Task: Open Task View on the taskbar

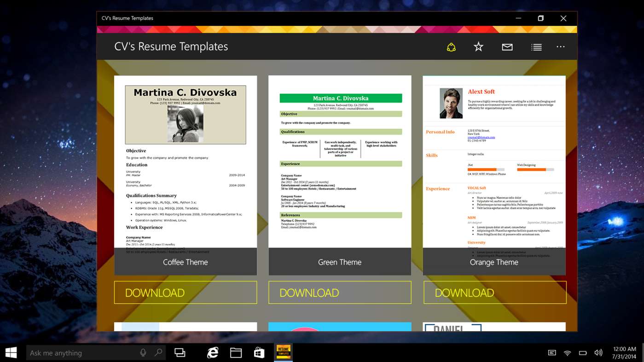Action: (x=180, y=353)
